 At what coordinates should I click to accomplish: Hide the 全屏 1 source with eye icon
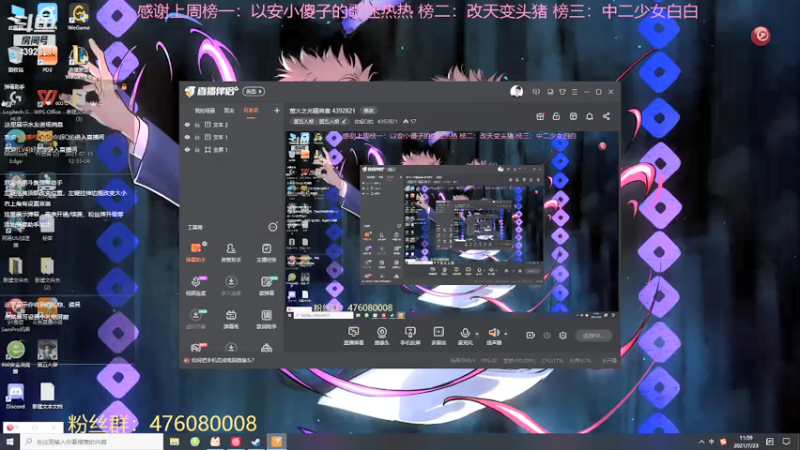point(187,150)
